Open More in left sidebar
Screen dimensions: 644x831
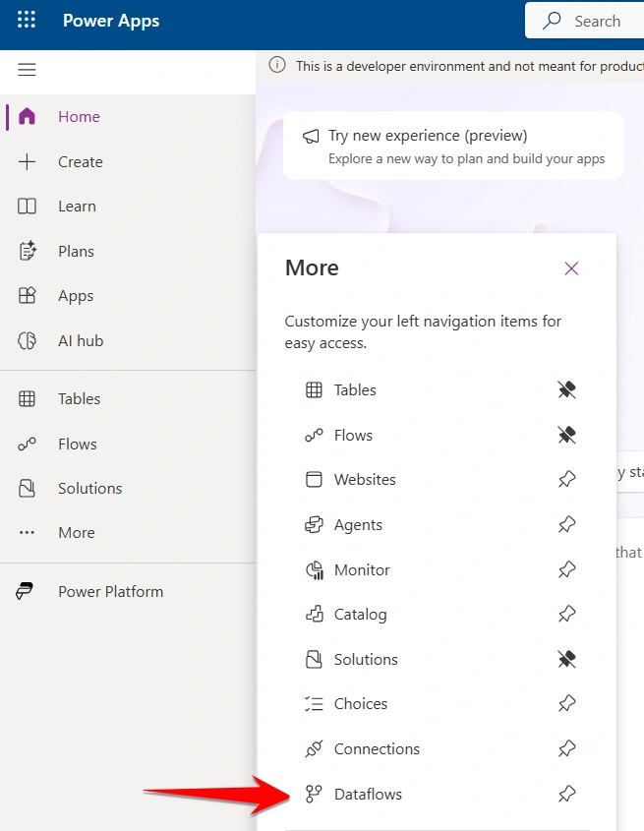click(77, 533)
